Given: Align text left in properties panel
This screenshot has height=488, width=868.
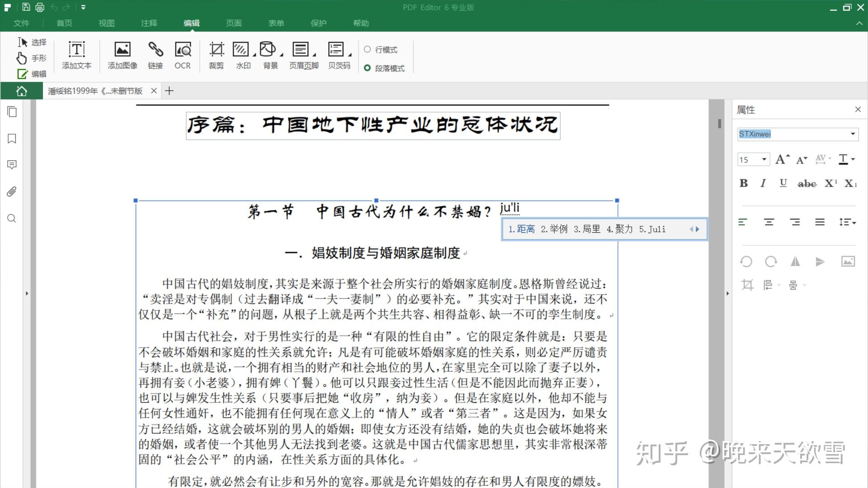Looking at the screenshot, I should [743, 222].
